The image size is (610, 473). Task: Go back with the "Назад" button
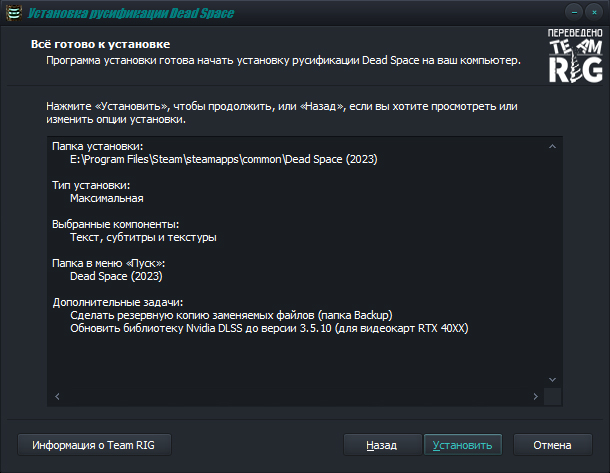click(x=381, y=445)
